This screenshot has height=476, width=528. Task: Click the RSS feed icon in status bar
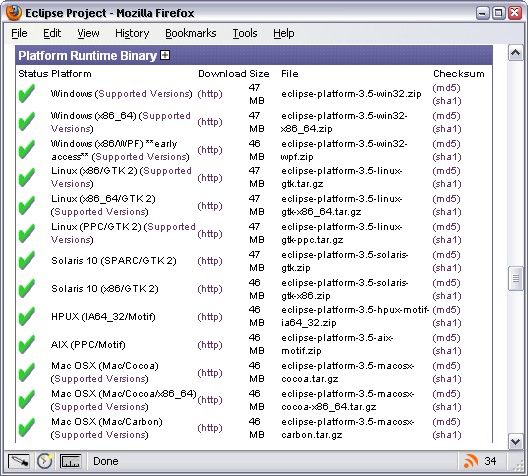[471, 461]
